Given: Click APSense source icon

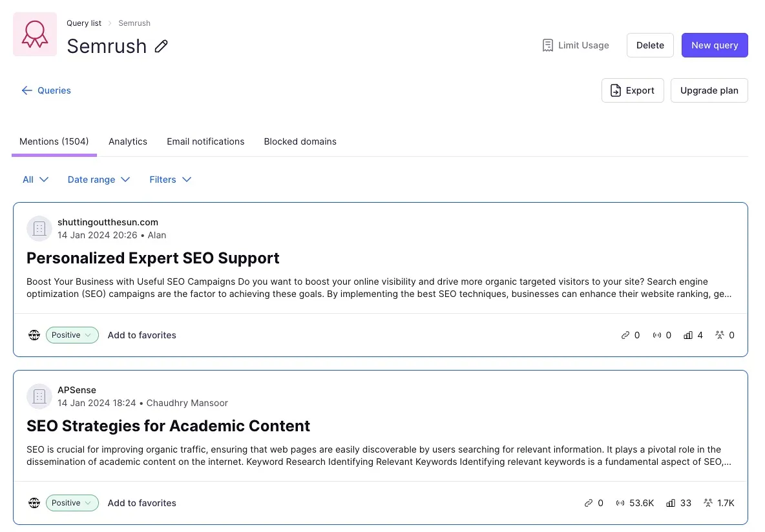Looking at the screenshot, I should point(39,396).
